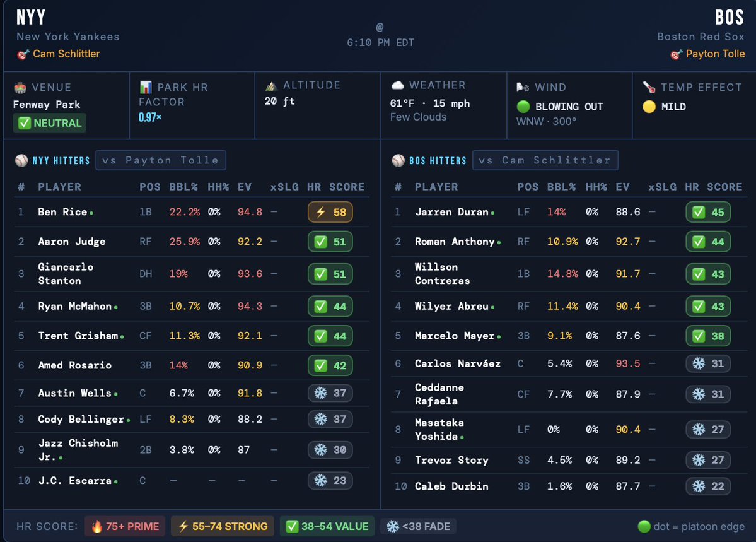The height and width of the screenshot is (542, 756).
Task: Open the vs Payton Tolle matchup selector
Action: click(x=161, y=160)
